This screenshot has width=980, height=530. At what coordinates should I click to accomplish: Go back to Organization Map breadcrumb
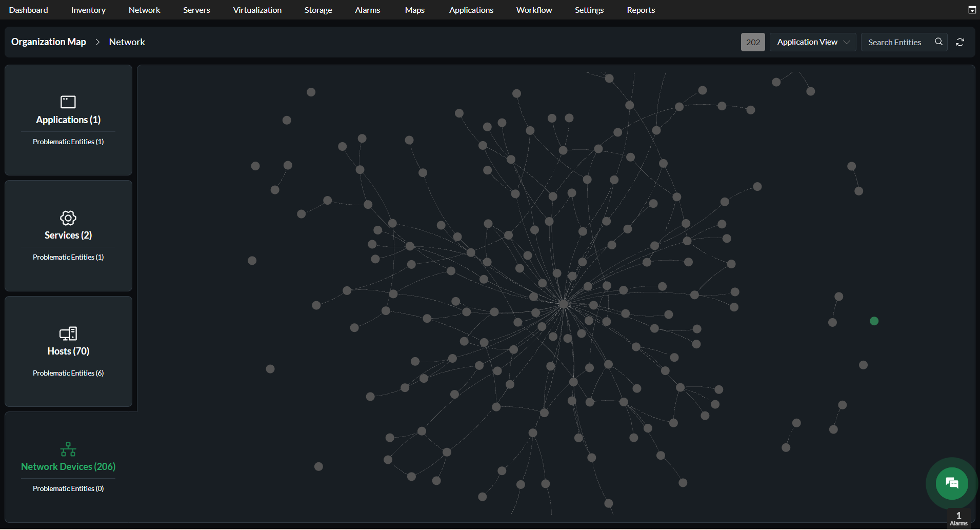[x=49, y=42]
